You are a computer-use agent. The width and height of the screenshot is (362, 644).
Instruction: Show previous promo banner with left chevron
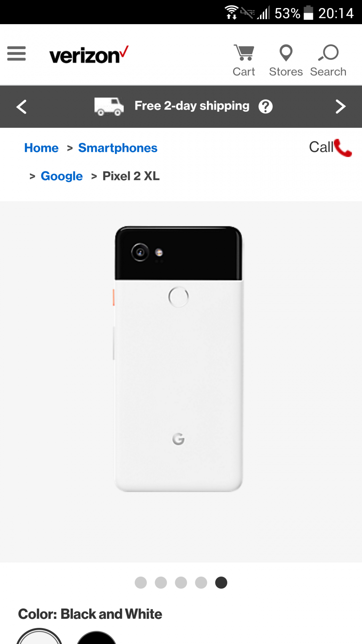(x=22, y=107)
